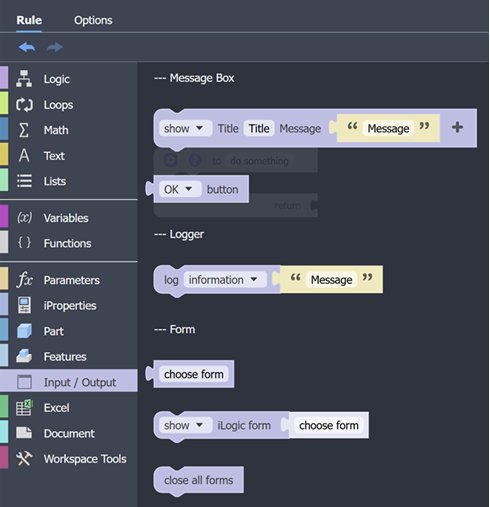
Task: Click the Loops category cycle icon
Action: pos(24,104)
